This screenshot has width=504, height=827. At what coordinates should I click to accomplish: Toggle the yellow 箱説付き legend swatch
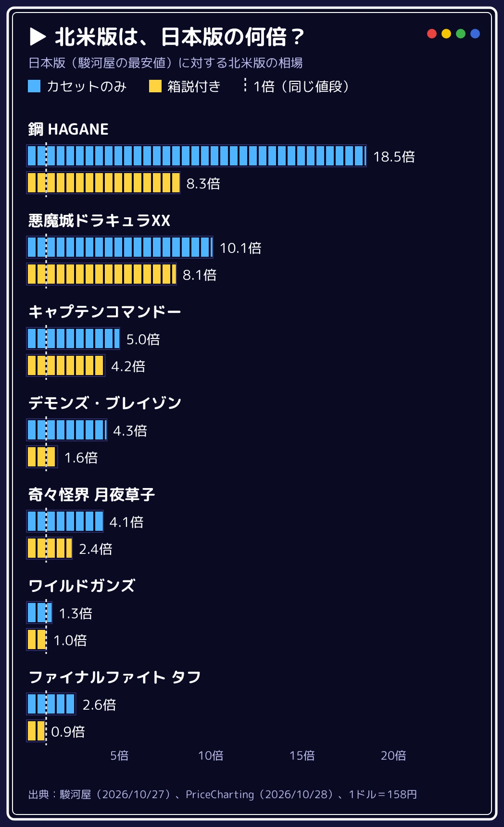(x=155, y=86)
